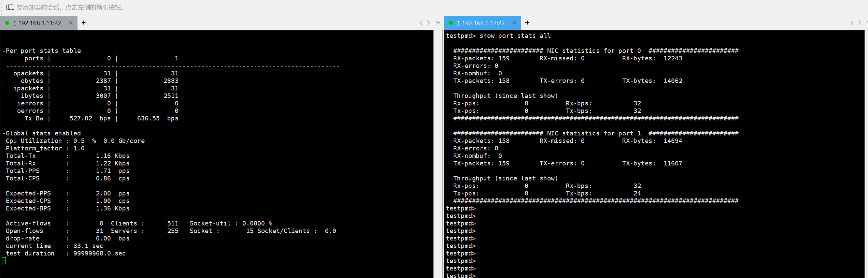This screenshot has width=868, height=278.
Task: Expand the left pane tab list dropdown
Action: (438, 23)
